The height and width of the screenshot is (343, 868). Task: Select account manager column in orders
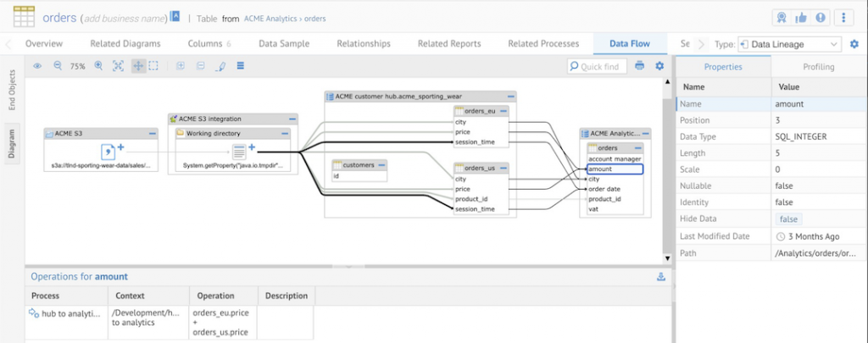(x=615, y=158)
